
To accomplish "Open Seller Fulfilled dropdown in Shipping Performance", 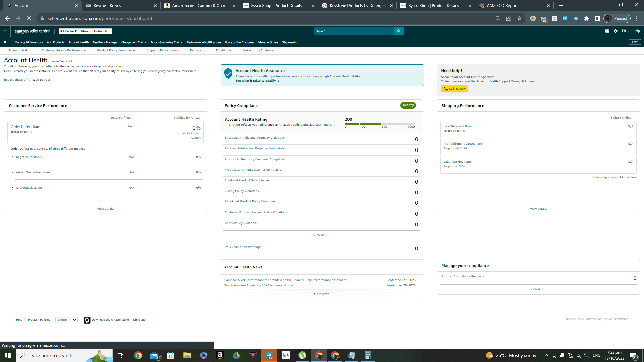I will 623,118.
